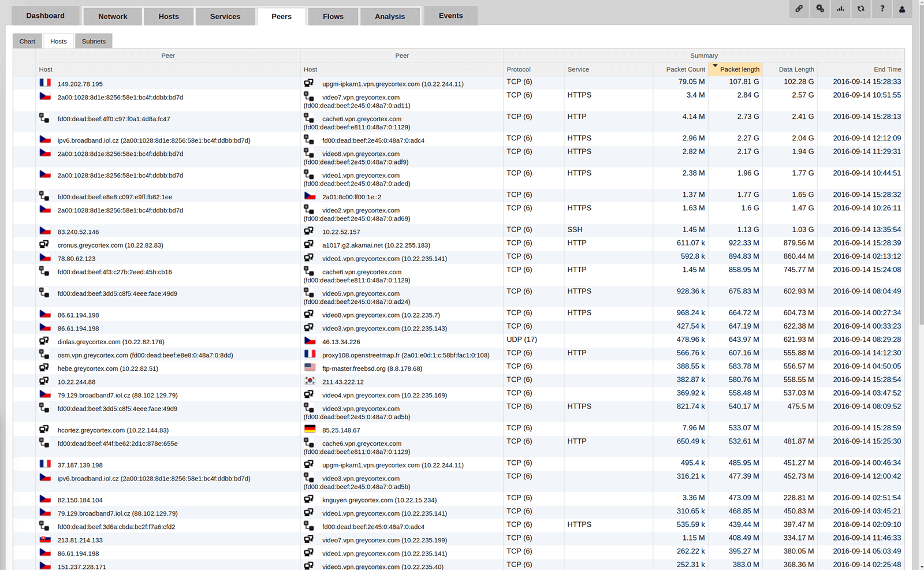The height and width of the screenshot is (570, 924).
Task: Click Czech flag beside 46.13.34.226
Action: point(310,341)
